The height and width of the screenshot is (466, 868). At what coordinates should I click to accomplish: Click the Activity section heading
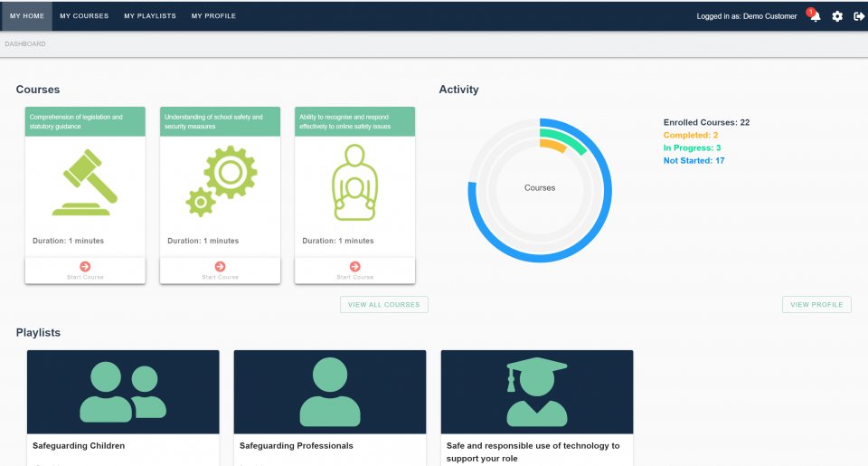(x=459, y=90)
